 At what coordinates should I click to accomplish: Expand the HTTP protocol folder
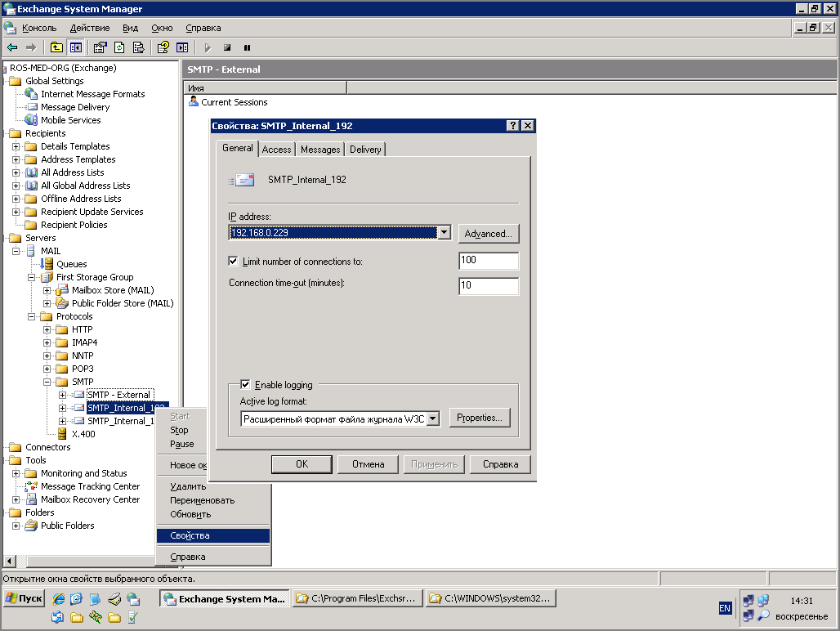click(x=47, y=330)
